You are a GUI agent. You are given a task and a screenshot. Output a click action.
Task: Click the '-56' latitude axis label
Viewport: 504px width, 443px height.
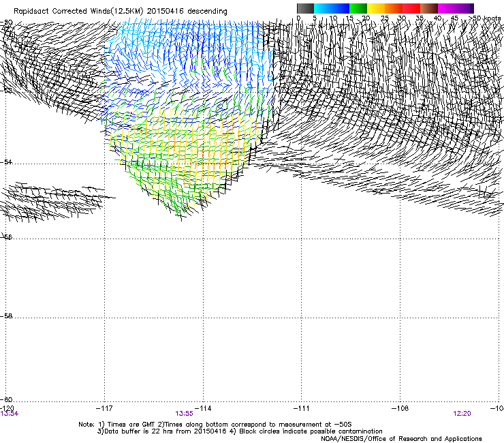pos(6,237)
